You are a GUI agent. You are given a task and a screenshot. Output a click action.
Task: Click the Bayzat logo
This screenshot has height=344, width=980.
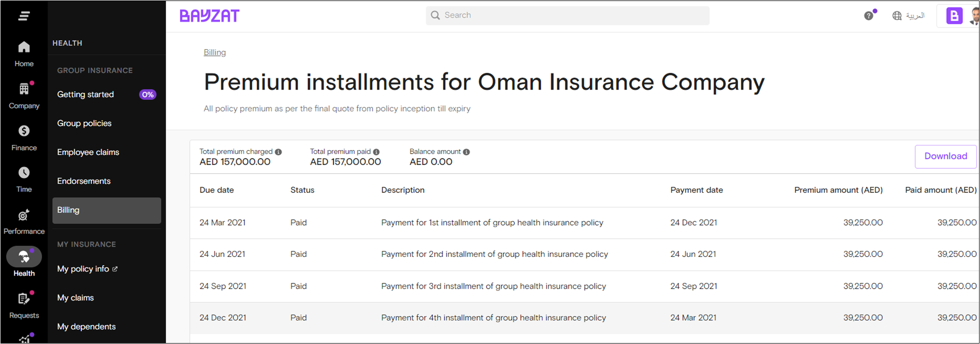(x=209, y=16)
